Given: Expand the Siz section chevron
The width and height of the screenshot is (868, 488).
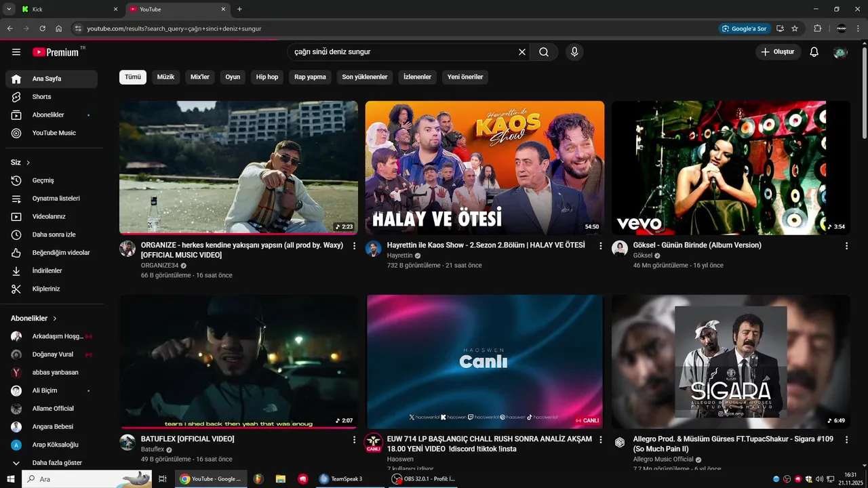Looking at the screenshot, I should pos(28,163).
